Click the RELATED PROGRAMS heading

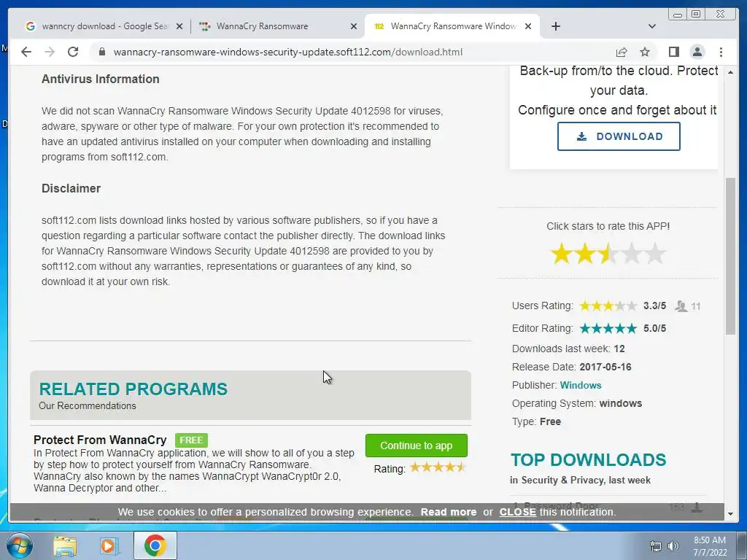coord(133,389)
